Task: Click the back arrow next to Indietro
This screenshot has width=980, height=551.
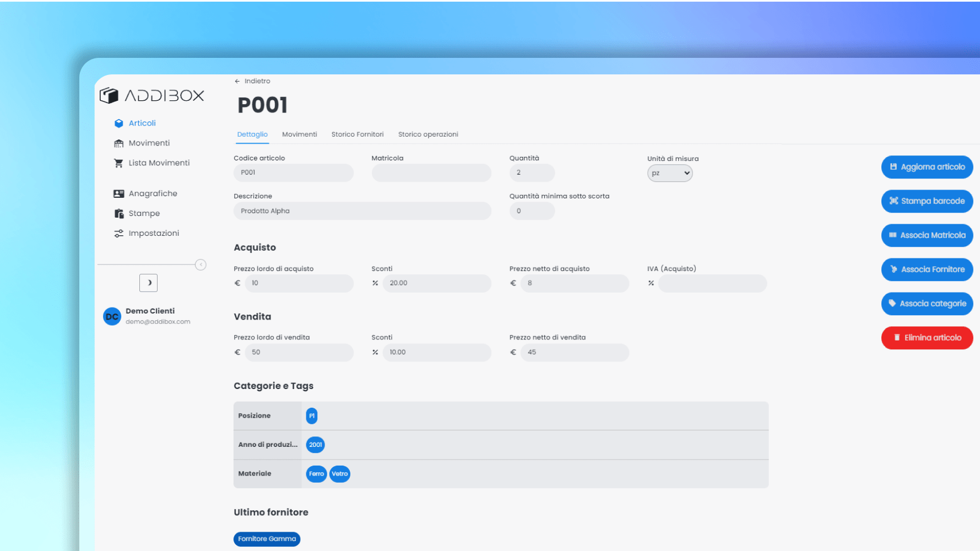Action: (237, 81)
